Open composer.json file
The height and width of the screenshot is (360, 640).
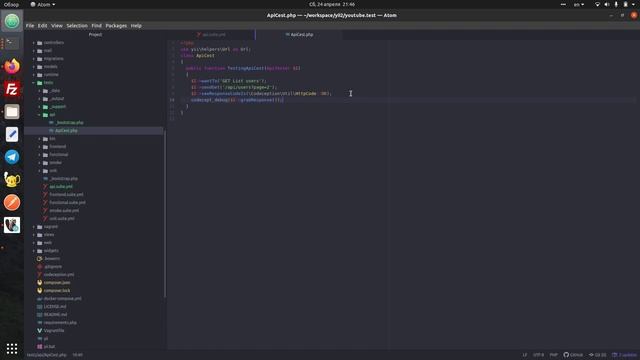click(57, 282)
